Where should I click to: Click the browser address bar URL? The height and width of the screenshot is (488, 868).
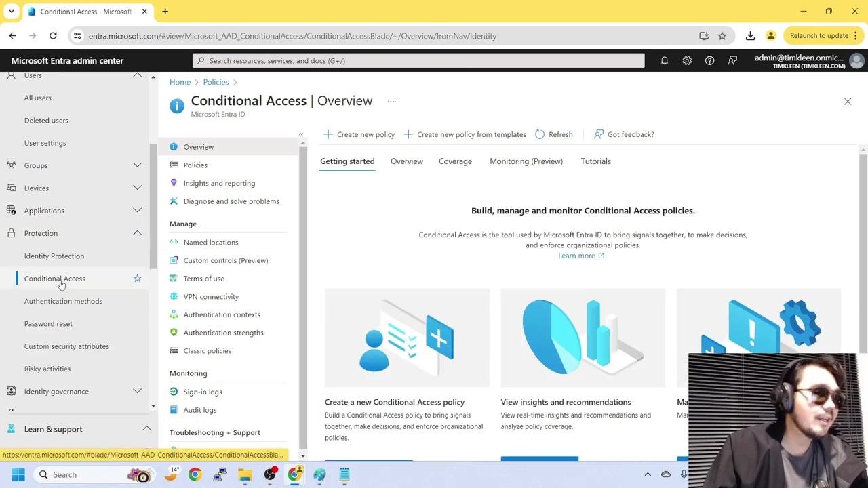[x=292, y=36]
